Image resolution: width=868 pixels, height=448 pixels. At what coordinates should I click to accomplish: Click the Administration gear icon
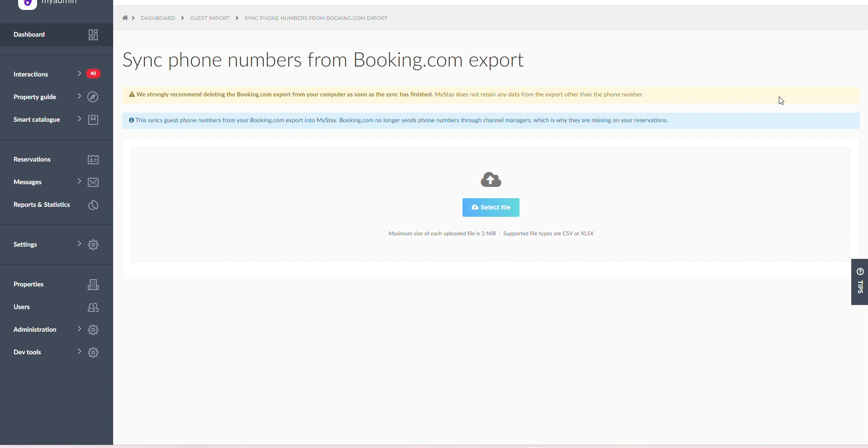[x=93, y=330]
